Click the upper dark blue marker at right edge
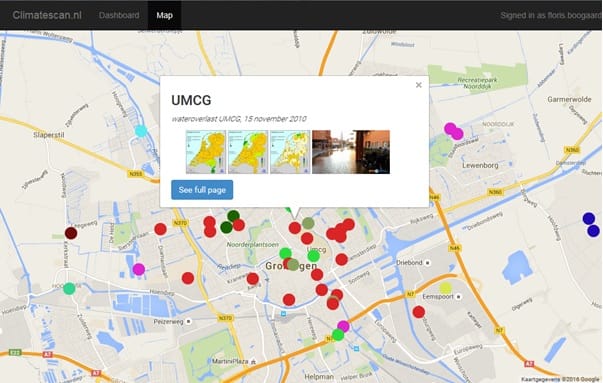This screenshot has height=383, width=603. click(x=589, y=218)
